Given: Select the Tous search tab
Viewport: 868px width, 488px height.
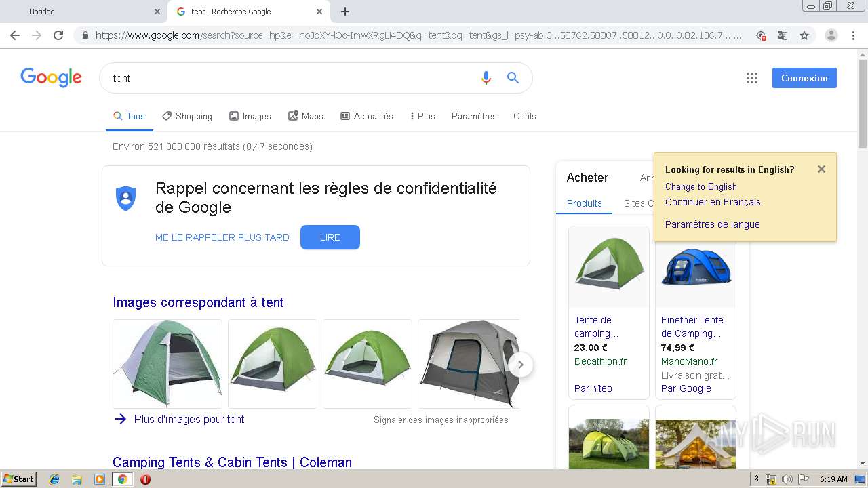Looking at the screenshot, I should tap(130, 117).
